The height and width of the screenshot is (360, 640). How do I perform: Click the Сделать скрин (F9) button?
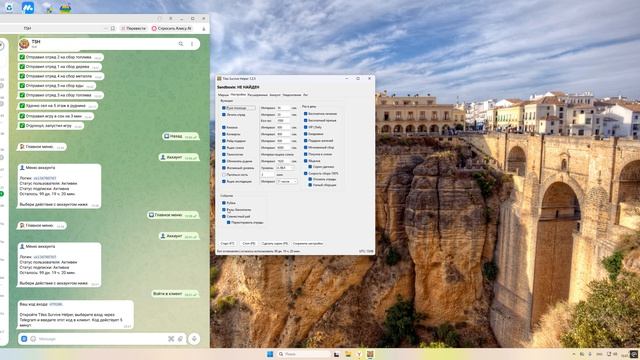pos(275,244)
